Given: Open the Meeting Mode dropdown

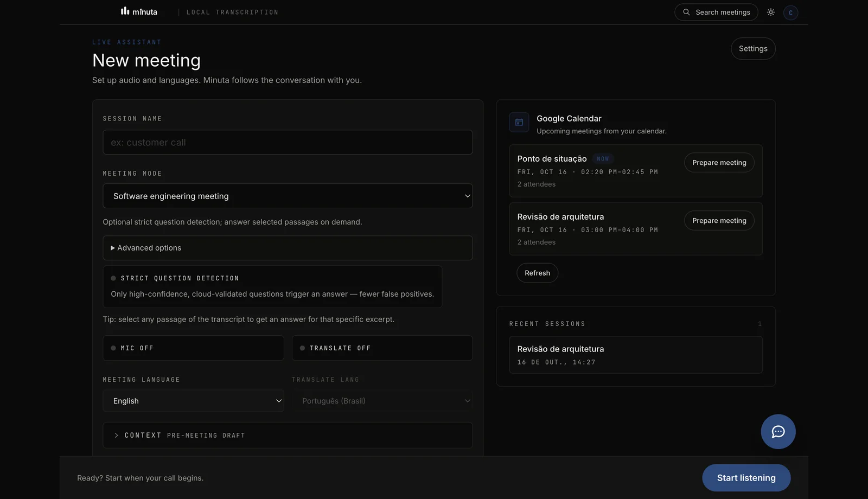Looking at the screenshot, I should tap(288, 196).
